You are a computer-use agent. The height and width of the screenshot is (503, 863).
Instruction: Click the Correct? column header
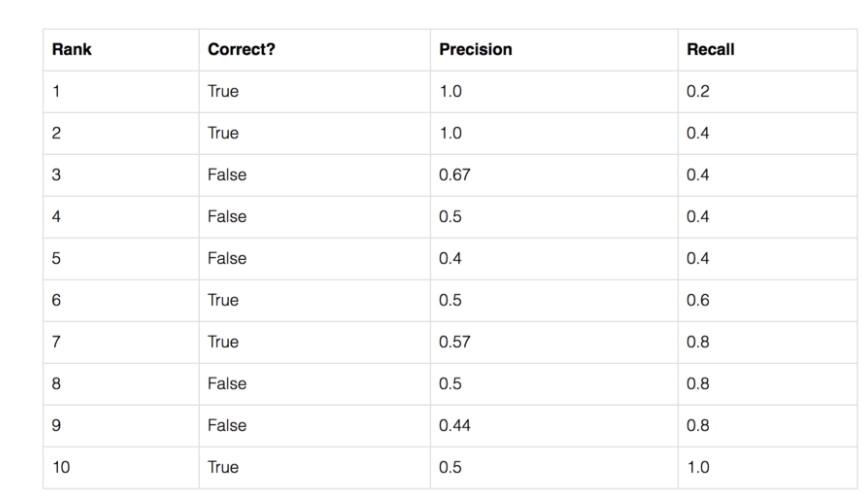(x=240, y=49)
